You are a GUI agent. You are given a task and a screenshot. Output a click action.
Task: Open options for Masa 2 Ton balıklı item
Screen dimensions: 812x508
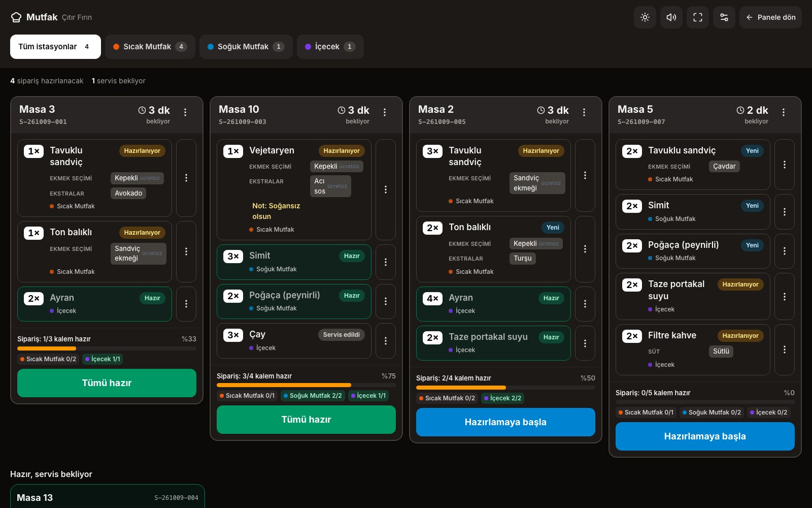tap(585, 249)
